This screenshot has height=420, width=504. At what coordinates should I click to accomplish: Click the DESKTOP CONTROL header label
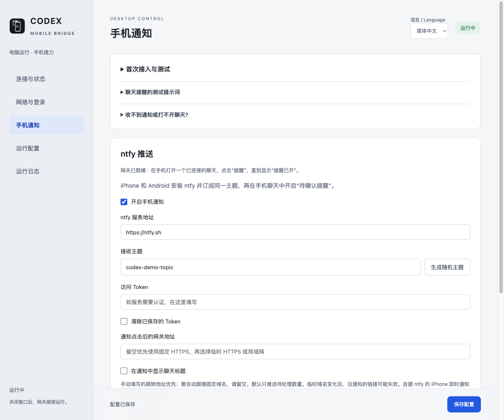137,19
